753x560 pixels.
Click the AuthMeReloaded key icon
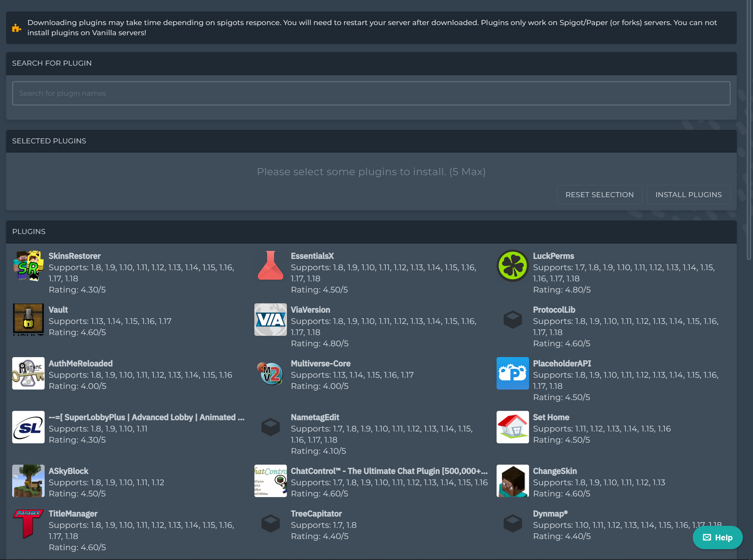28,373
